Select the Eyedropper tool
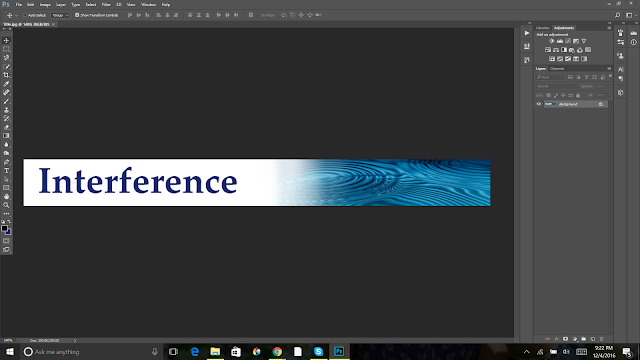Viewport: 640px width, 360px height. 6,84
